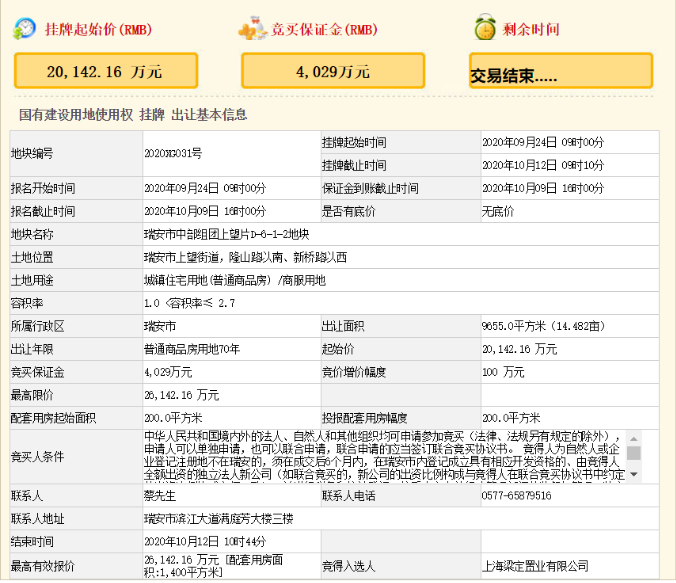
Task: Click the deposit icon beside 竞买保证金
Action: tap(252, 29)
